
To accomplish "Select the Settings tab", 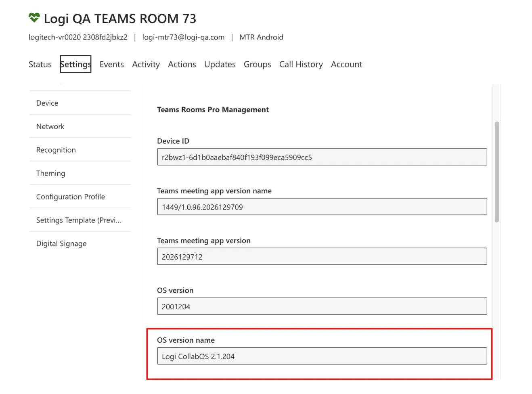I will (75, 64).
